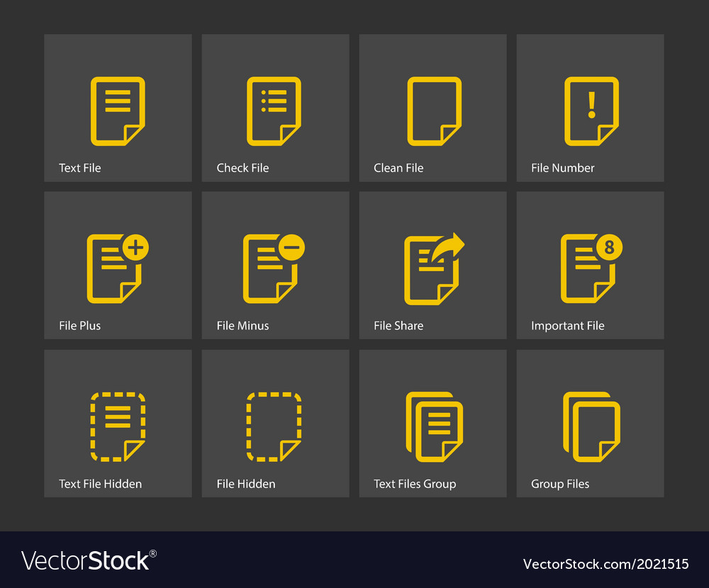Click the Text File label

[79, 168]
